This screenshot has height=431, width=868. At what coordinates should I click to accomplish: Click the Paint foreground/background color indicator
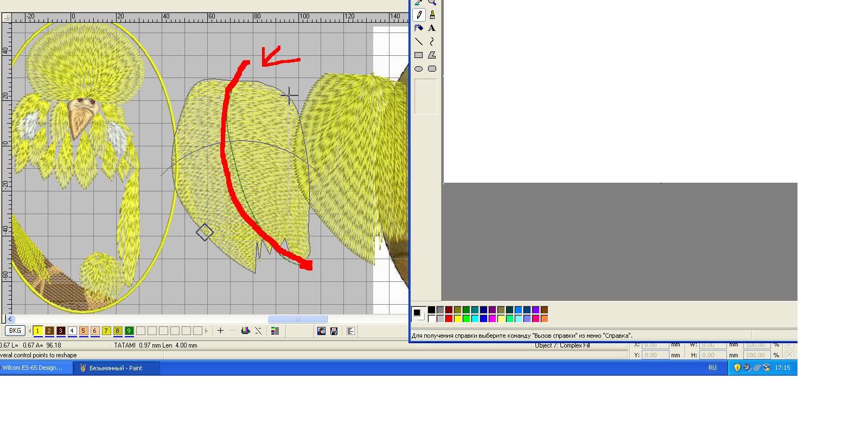pos(418,314)
